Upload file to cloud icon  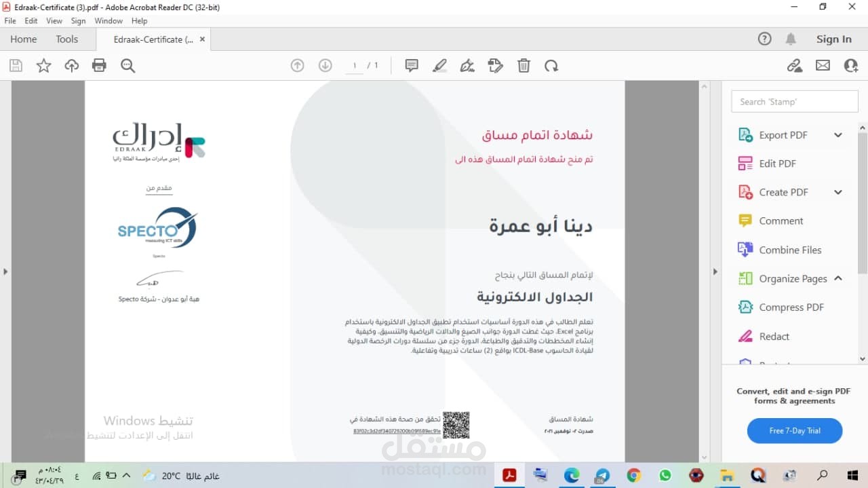[71, 66]
